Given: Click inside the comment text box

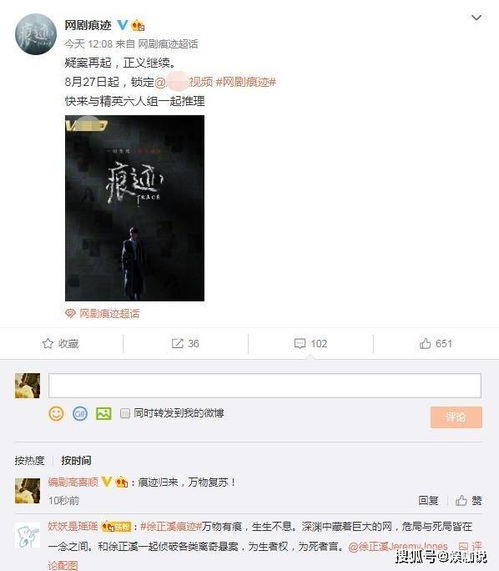Looking at the screenshot, I should point(264,385).
